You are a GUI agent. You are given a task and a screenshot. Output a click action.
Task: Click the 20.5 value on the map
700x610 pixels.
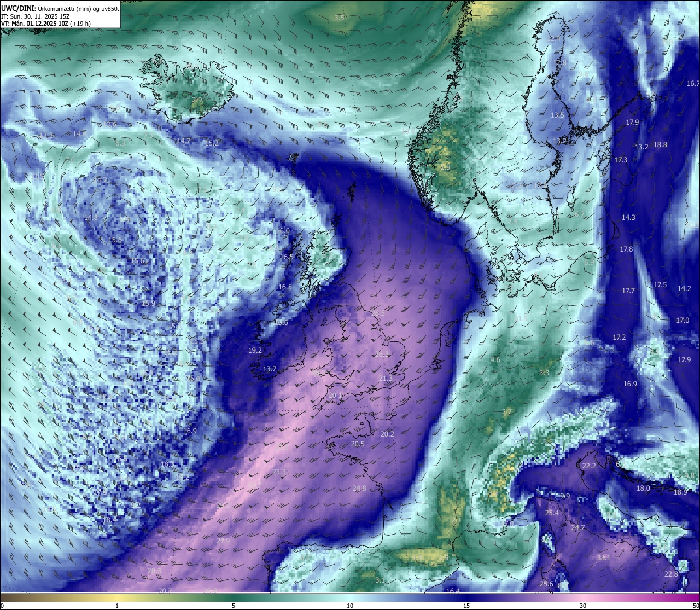point(358,444)
